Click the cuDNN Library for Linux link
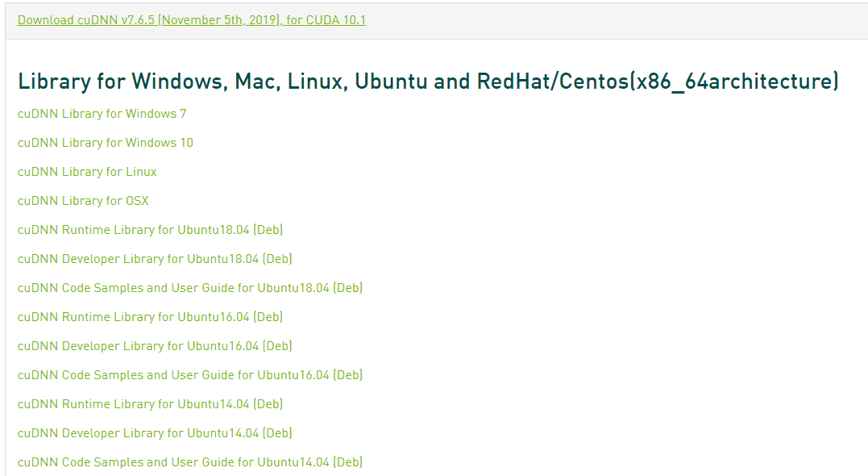 tap(87, 172)
